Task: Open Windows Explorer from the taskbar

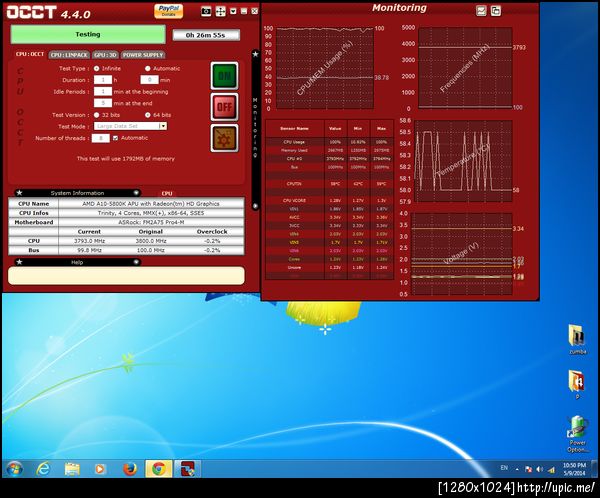Action: [x=72, y=469]
